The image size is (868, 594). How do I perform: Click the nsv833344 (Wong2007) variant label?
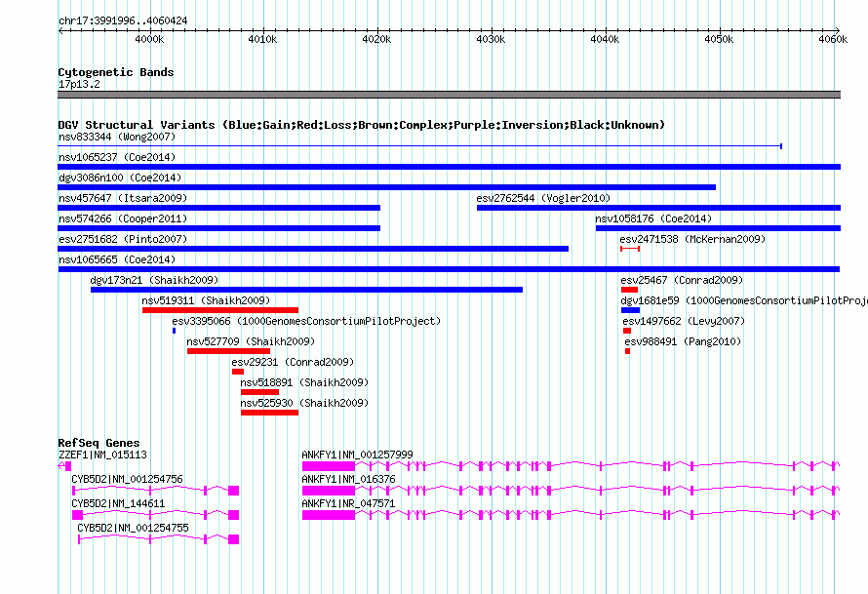[x=117, y=137]
